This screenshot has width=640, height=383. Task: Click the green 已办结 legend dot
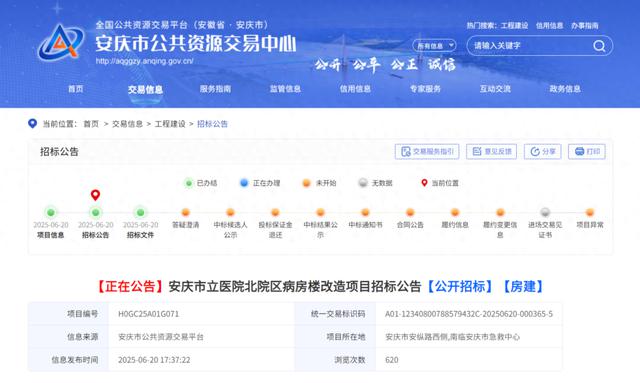pyautogui.click(x=189, y=183)
